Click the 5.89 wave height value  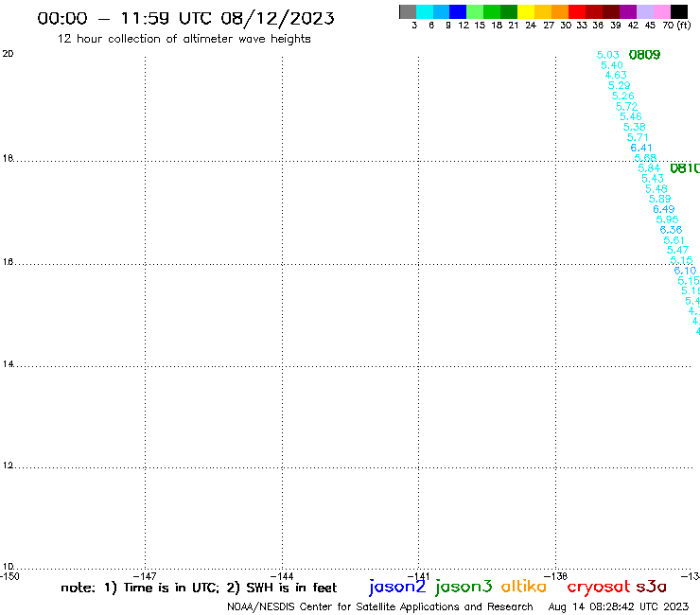[660, 200]
